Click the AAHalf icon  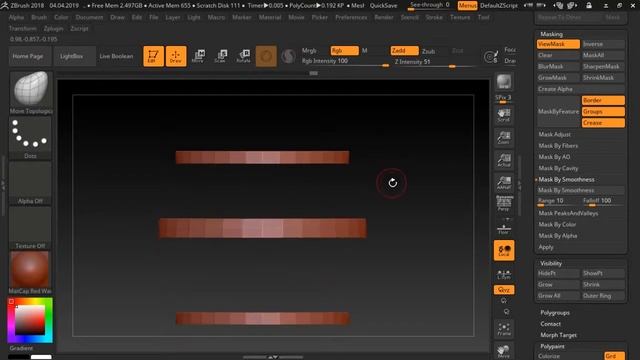[504, 182]
